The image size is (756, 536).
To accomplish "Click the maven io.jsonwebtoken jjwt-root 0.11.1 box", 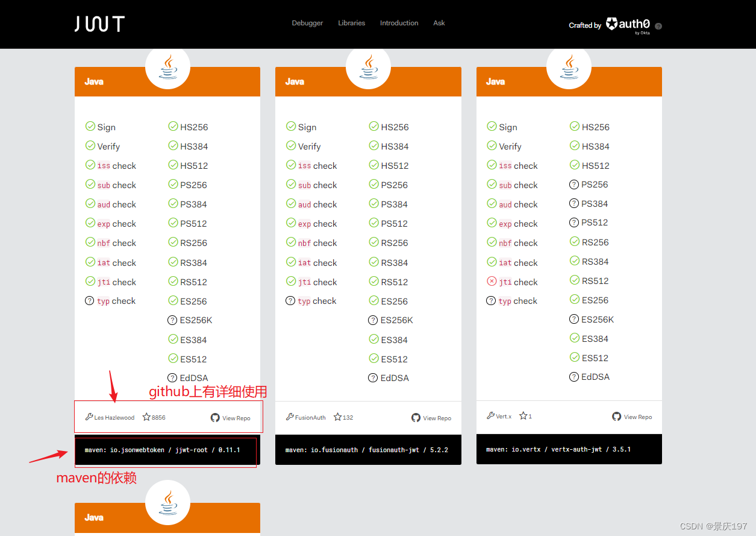I will 167,450.
